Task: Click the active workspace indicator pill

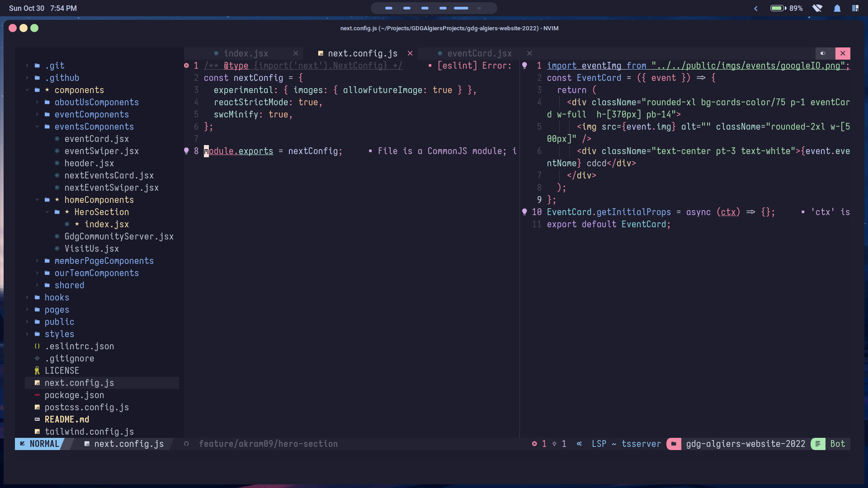Action: click(x=461, y=8)
